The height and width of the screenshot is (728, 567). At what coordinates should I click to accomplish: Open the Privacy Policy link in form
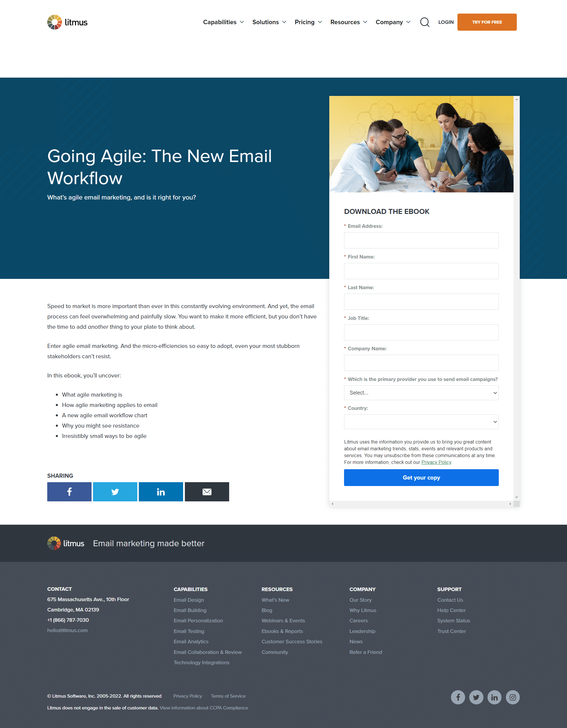tap(436, 462)
